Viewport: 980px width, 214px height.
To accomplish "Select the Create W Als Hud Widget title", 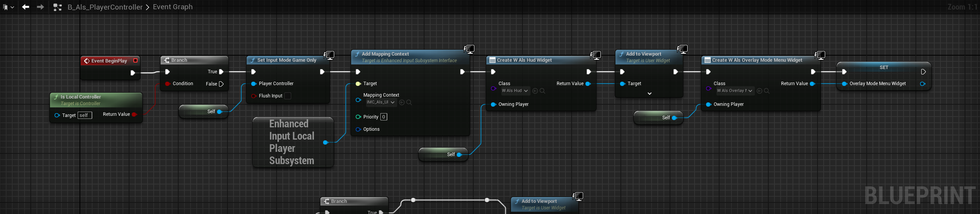I will point(524,60).
